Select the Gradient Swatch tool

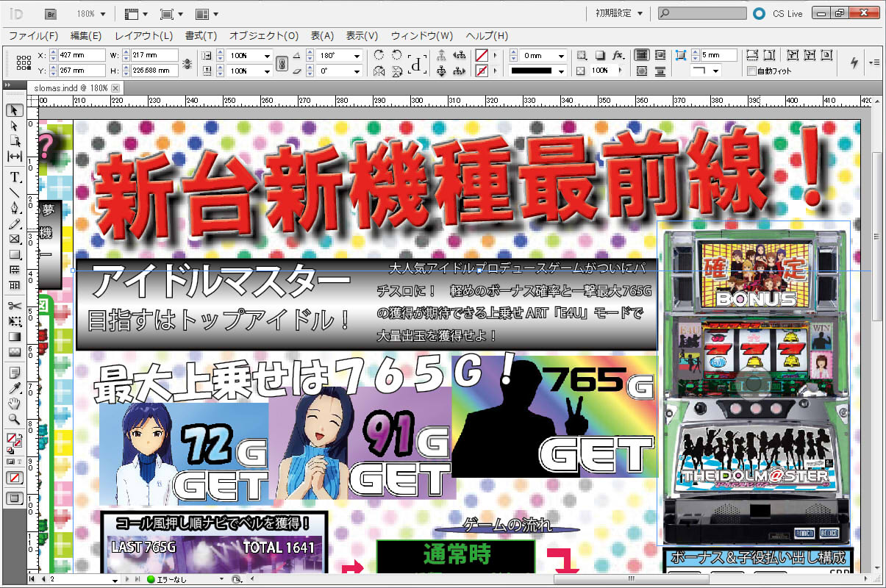pyautogui.click(x=14, y=337)
